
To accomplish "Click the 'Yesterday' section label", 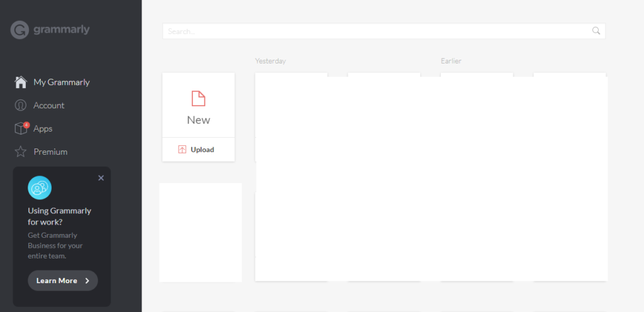I will click(270, 61).
